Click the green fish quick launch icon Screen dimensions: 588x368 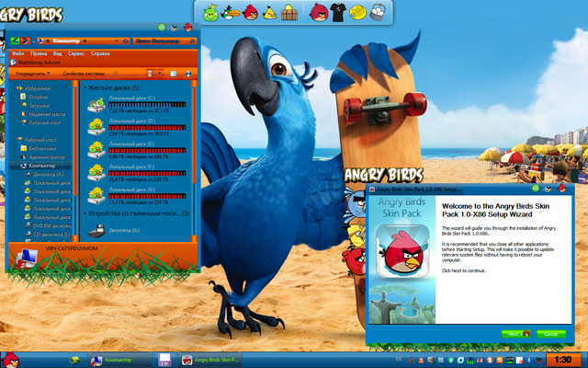(x=75, y=360)
